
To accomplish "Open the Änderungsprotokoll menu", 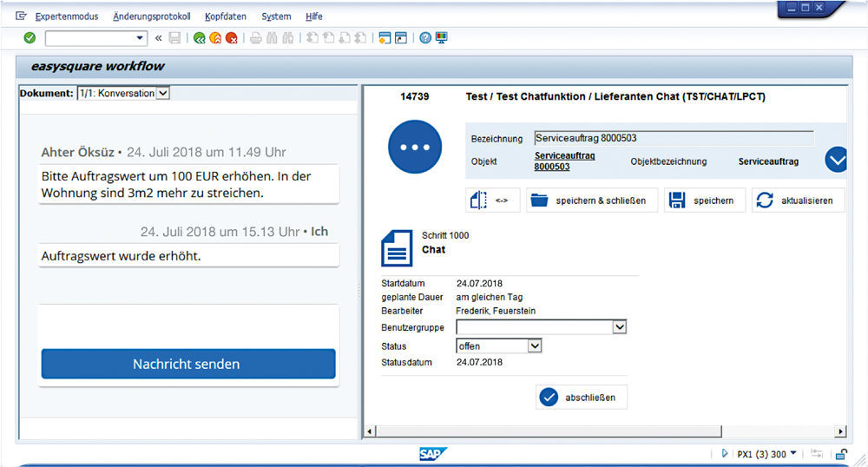I will coord(151,16).
